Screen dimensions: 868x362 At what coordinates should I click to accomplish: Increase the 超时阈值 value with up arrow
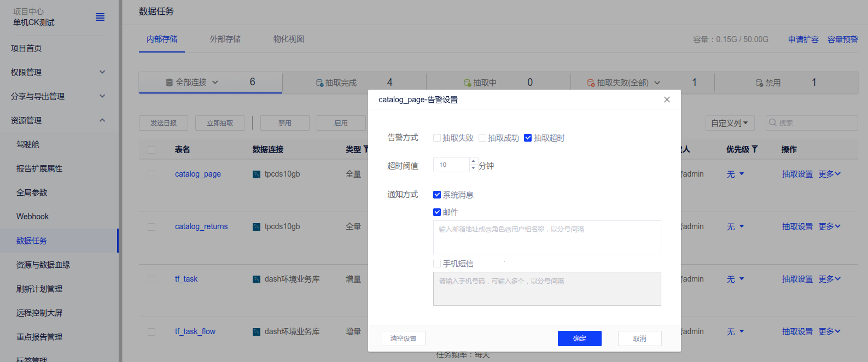coord(473,161)
